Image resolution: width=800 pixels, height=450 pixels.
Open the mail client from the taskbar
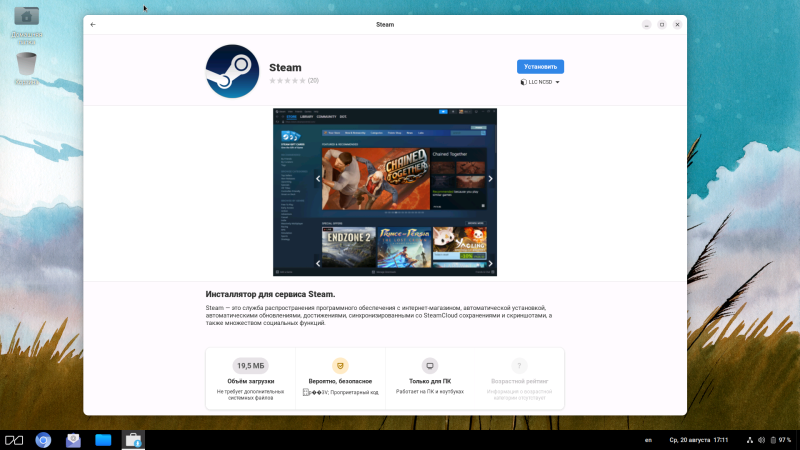(x=73, y=440)
